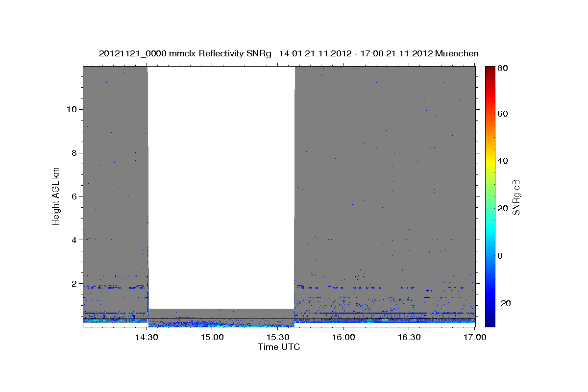Click the dark red top of the colorbar

click(x=490, y=71)
